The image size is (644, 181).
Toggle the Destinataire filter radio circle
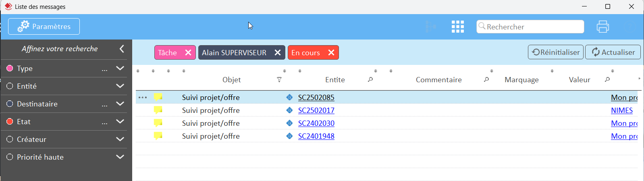(10, 104)
